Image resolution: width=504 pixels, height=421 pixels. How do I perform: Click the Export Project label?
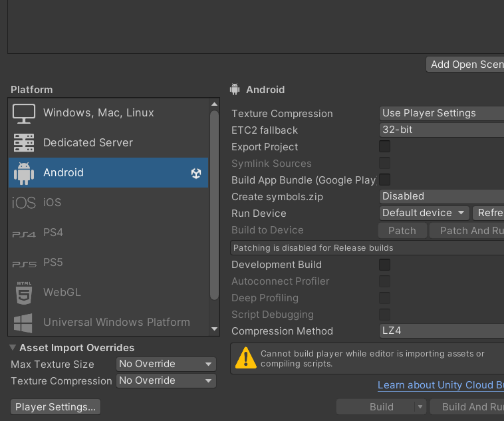coord(265,147)
